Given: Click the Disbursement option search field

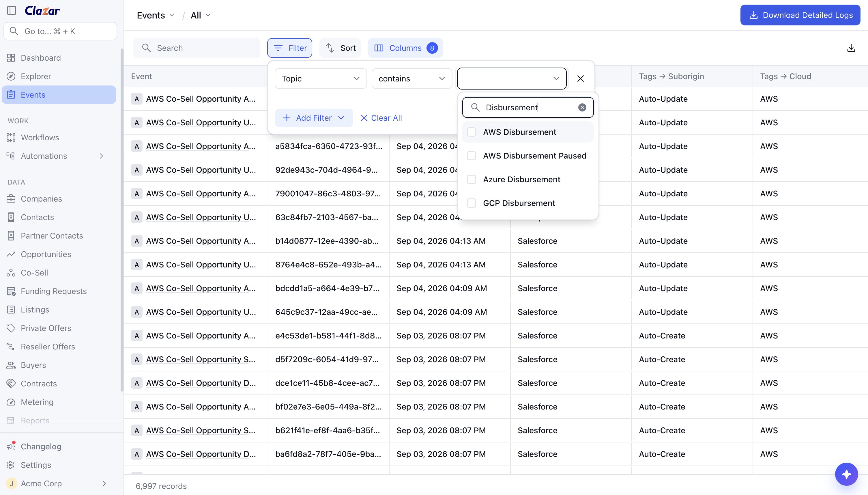Looking at the screenshot, I should 528,107.
